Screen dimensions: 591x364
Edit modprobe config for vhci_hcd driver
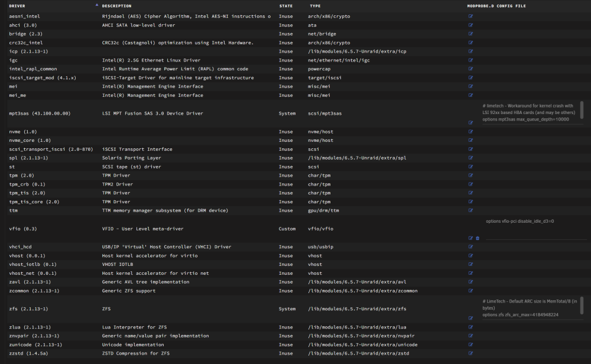pos(470,247)
